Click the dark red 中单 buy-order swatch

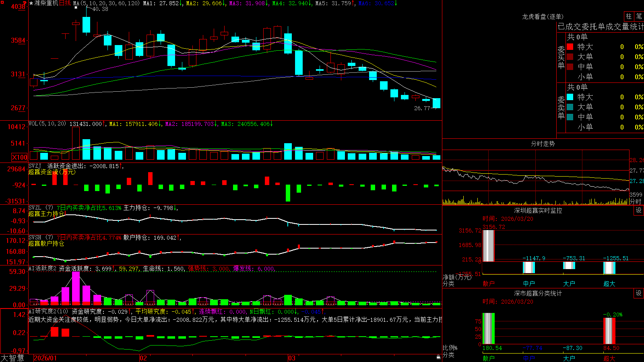(x=570, y=67)
